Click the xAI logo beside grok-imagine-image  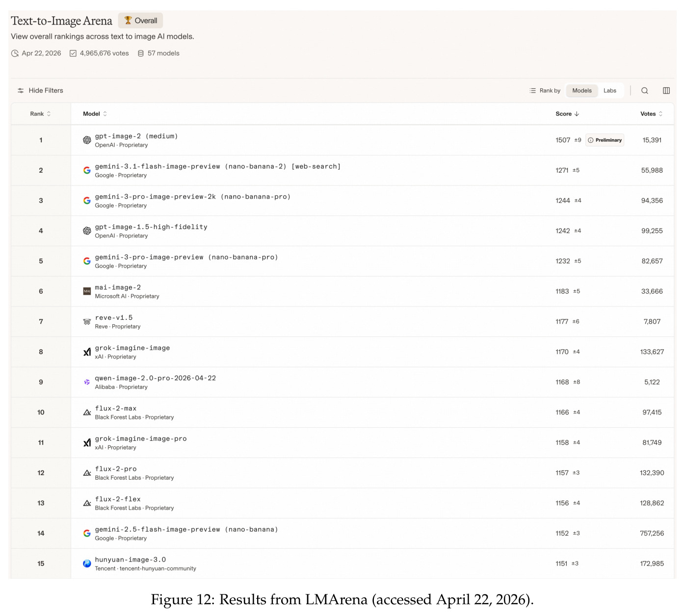click(87, 352)
